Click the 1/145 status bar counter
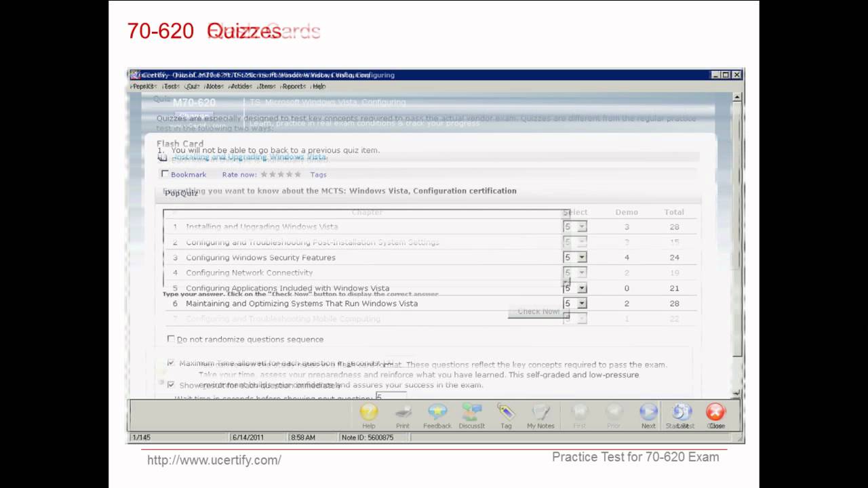Image resolution: width=868 pixels, height=488 pixels. (x=142, y=437)
